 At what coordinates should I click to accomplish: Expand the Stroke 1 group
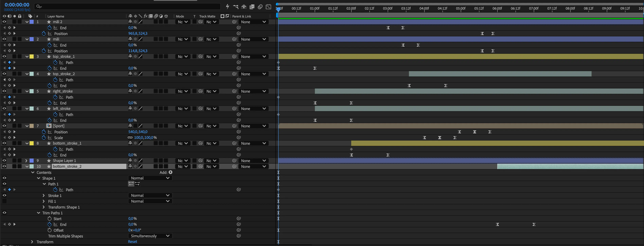click(43, 195)
